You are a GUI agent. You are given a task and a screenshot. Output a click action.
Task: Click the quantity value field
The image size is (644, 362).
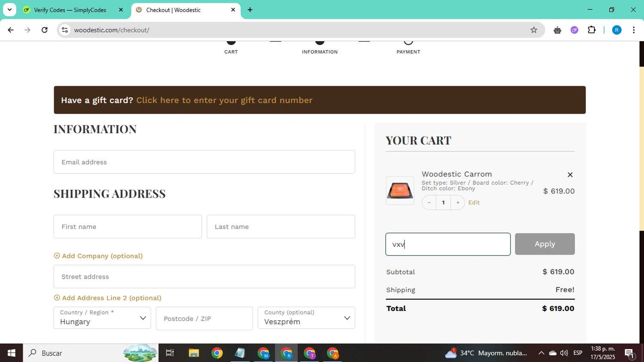tap(444, 203)
